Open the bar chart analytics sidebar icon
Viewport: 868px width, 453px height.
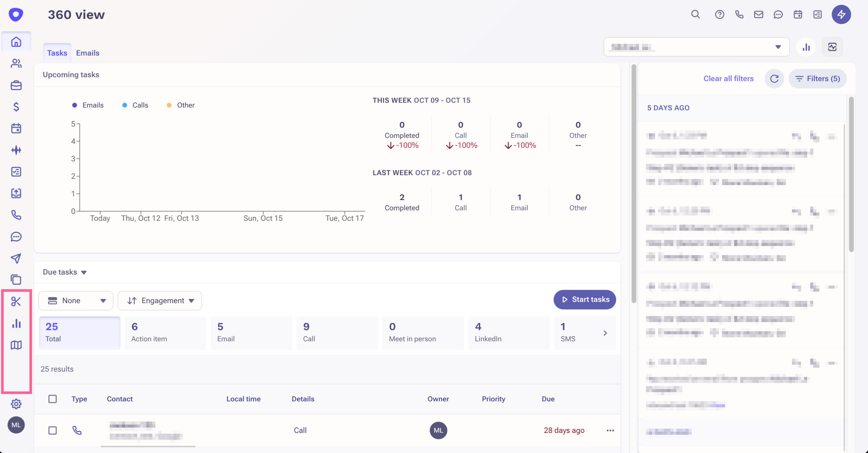[16, 323]
